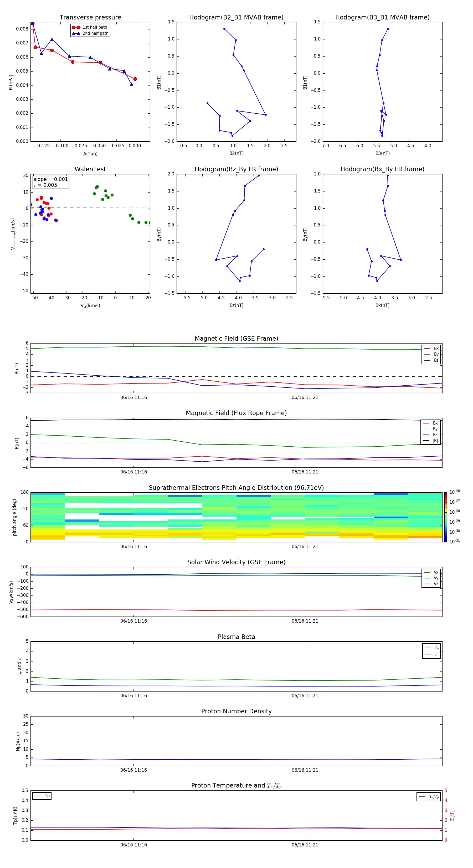Click the 'Hodogram(Bz_By FR frame)' title

coord(236,169)
